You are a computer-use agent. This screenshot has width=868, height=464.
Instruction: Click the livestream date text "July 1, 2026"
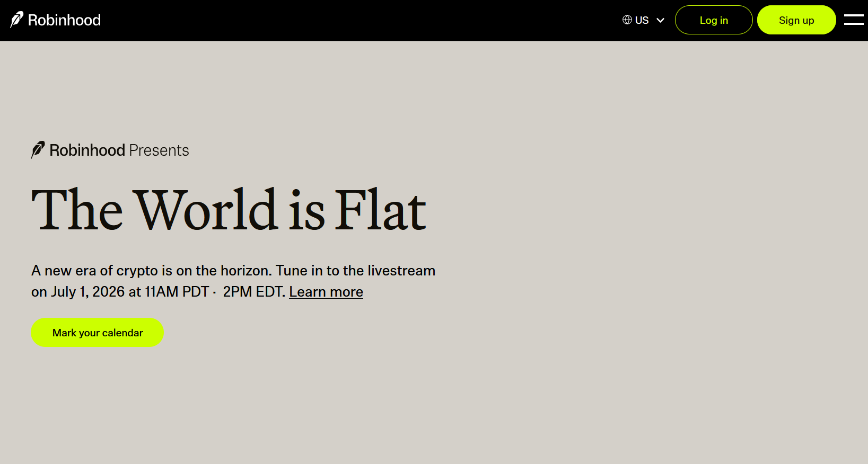coord(88,292)
